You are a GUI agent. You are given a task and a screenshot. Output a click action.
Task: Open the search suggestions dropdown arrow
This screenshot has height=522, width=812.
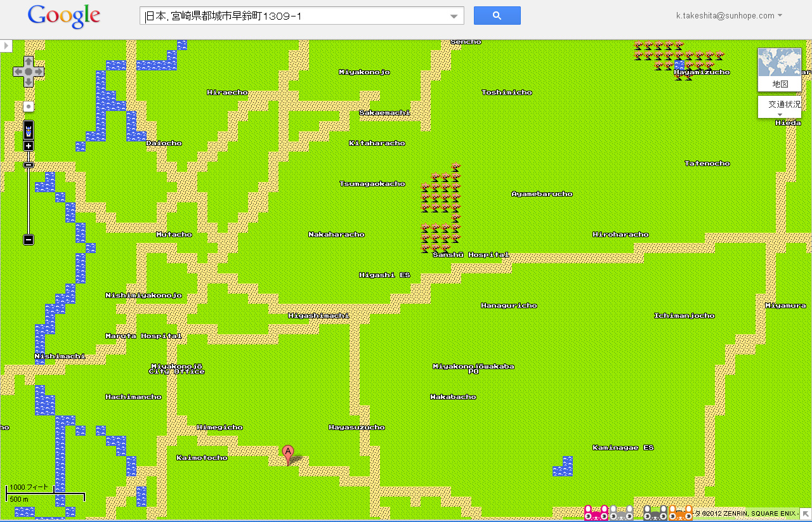point(454,16)
